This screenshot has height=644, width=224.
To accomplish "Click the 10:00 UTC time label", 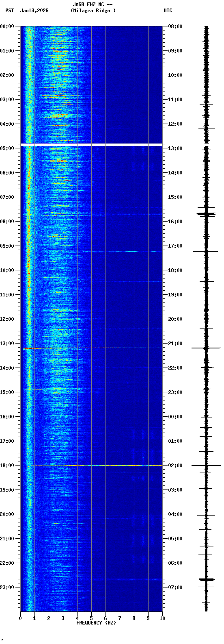I will pyautogui.click(x=175, y=75).
